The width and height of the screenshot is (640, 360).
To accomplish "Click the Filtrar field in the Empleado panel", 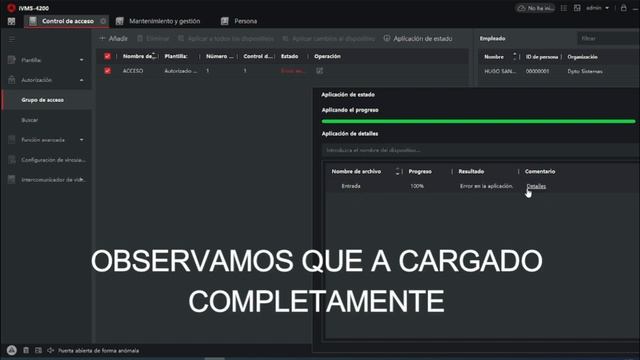I will (x=608, y=38).
